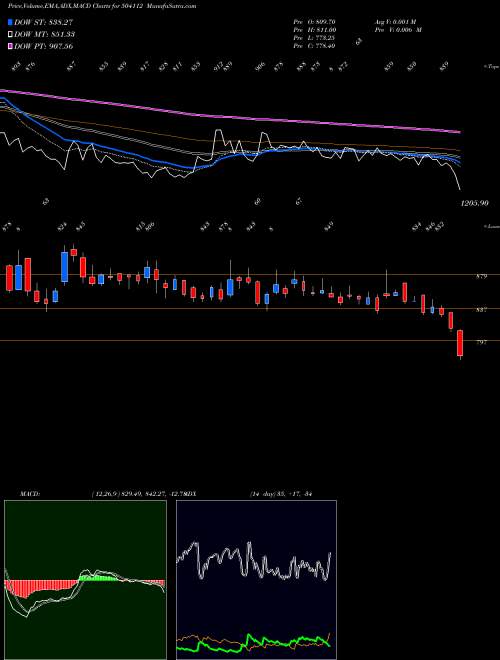
Task: Click inside the green MACD chart panel
Action: click(85, 580)
